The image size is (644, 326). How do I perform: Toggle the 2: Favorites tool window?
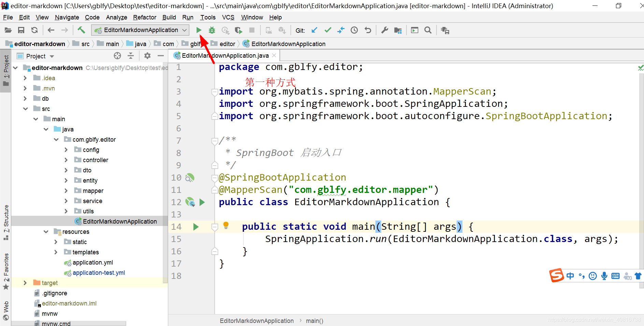coord(6,271)
